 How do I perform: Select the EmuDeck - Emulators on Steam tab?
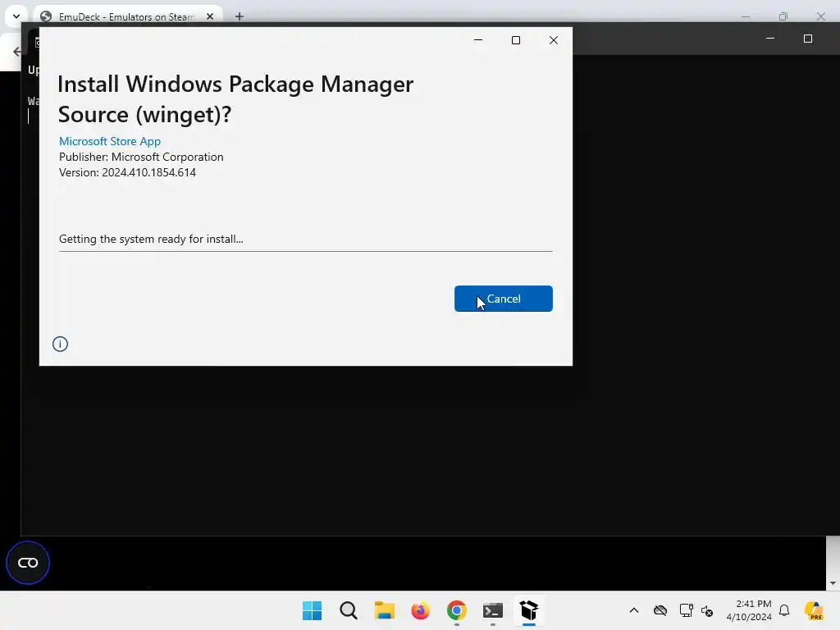click(127, 16)
